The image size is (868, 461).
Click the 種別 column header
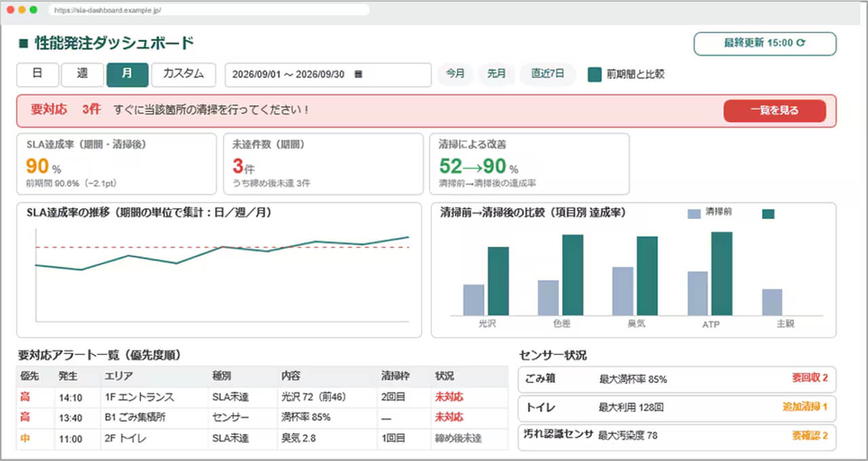pyautogui.click(x=222, y=376)
